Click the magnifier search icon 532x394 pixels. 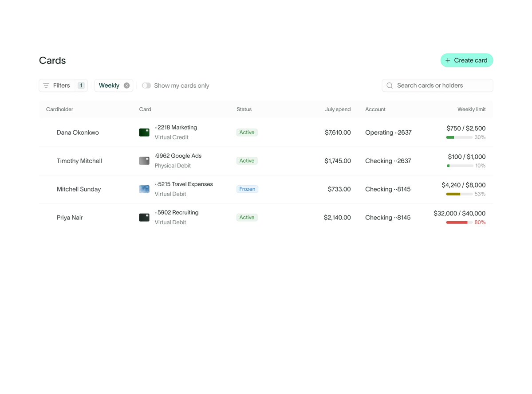390,86
